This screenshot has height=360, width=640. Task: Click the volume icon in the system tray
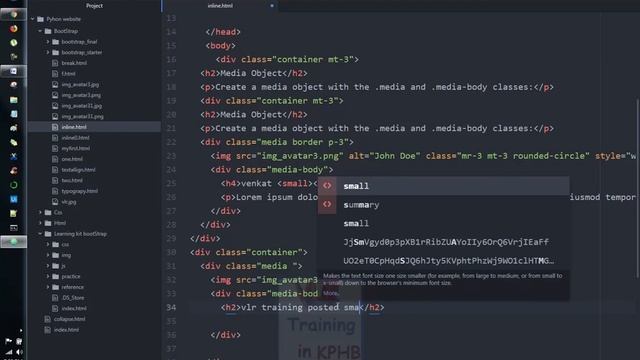[x=19, y=352]
